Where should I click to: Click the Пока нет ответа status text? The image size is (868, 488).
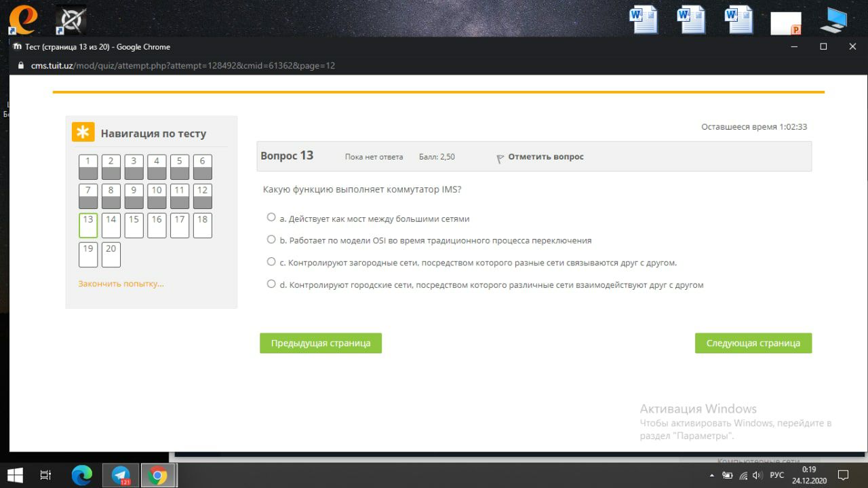[374, 157]
